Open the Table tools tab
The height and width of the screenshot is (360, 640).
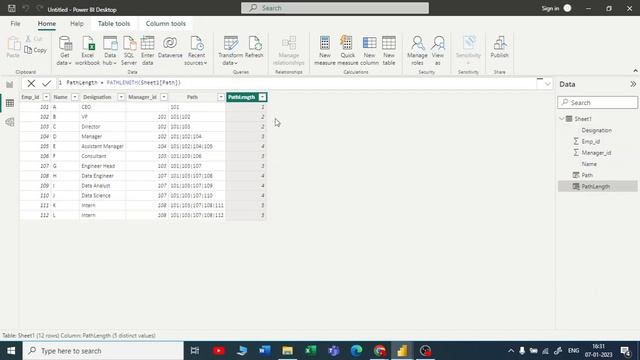click(114, 24)
